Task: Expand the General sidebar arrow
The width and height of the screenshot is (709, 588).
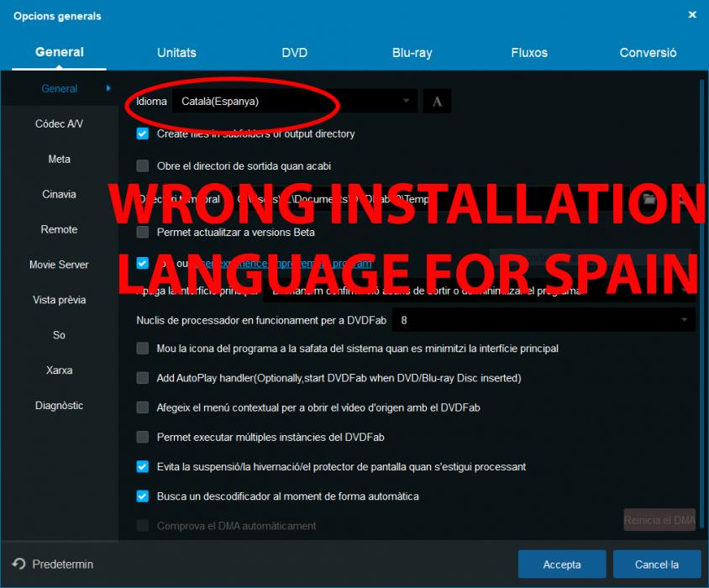Action: pyautogui.click(x=108, y=88)
